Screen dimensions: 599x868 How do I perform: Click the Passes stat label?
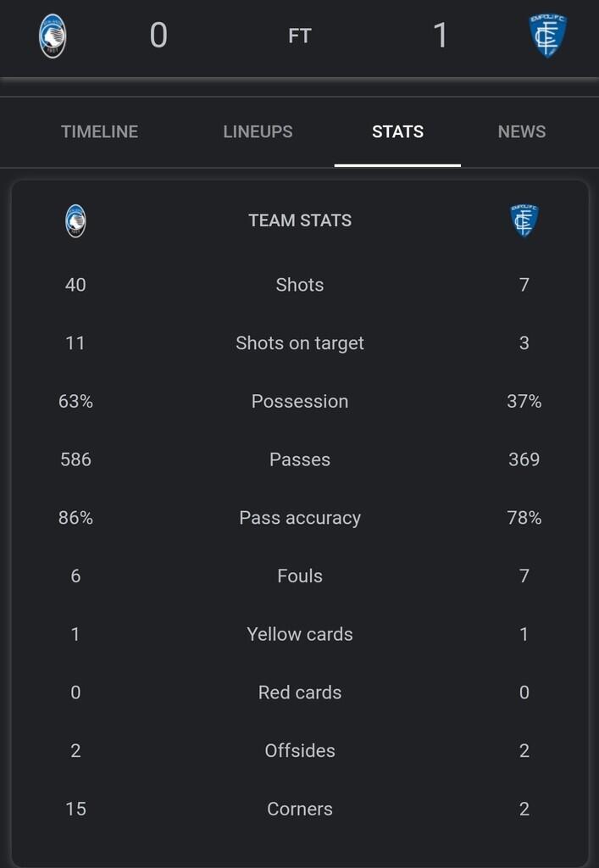click(300, 459)
